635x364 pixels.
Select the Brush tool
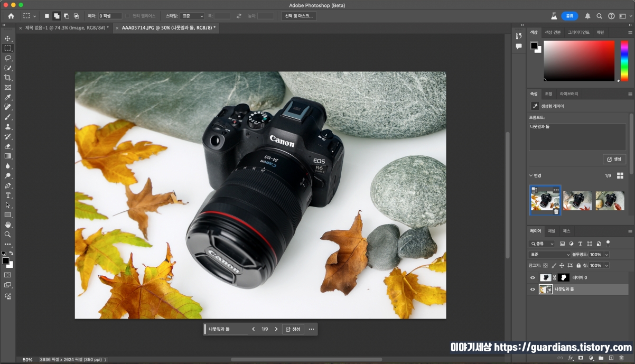point(8,117)
